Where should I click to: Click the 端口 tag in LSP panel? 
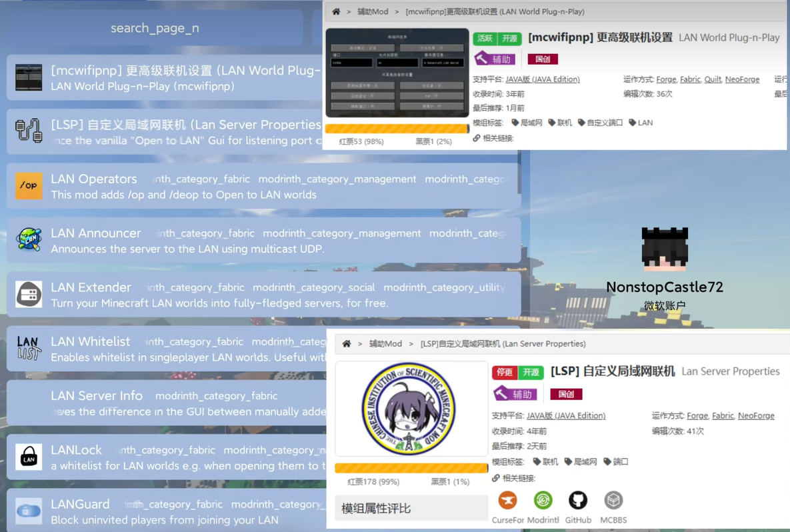click(616, 461)
